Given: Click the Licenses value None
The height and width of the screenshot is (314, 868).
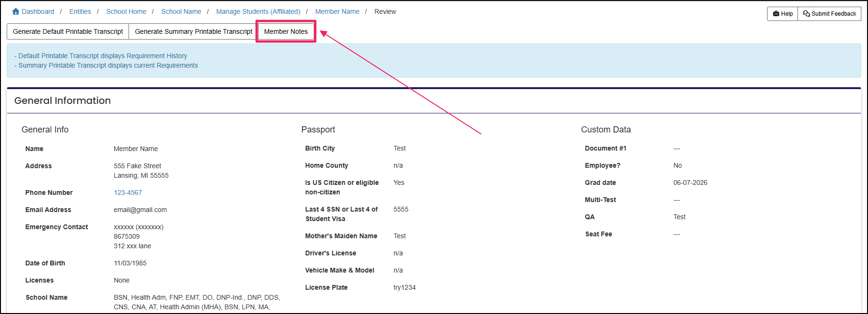Looking at the screenshot, I should click(x=121, y=280).
